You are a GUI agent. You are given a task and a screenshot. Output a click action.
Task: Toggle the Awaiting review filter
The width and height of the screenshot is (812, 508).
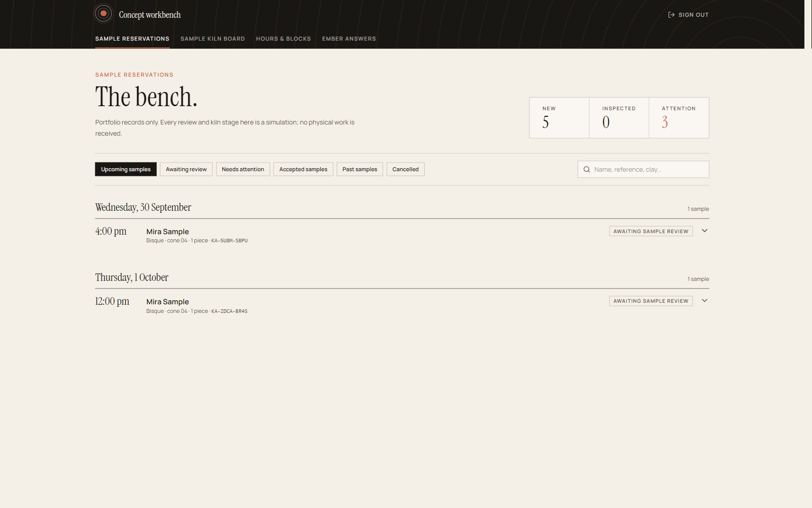(x=186, y=169)
